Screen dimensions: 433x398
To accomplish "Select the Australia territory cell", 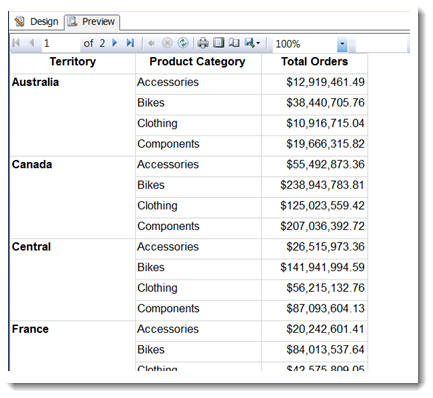I will click(73, 115).
